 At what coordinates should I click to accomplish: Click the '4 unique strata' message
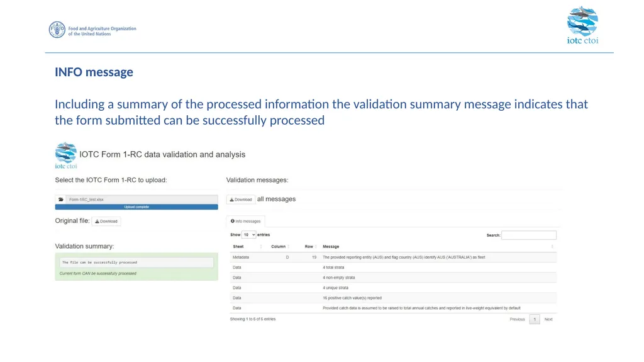click(335, 288)
